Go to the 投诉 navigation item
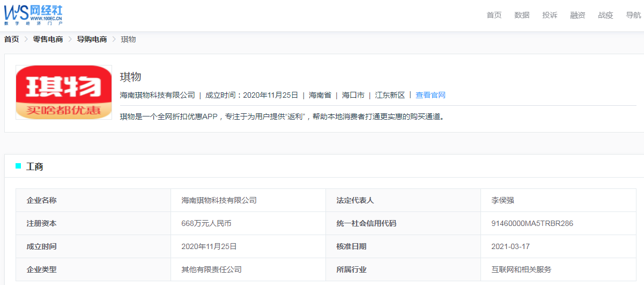 (x=550, y=15)
